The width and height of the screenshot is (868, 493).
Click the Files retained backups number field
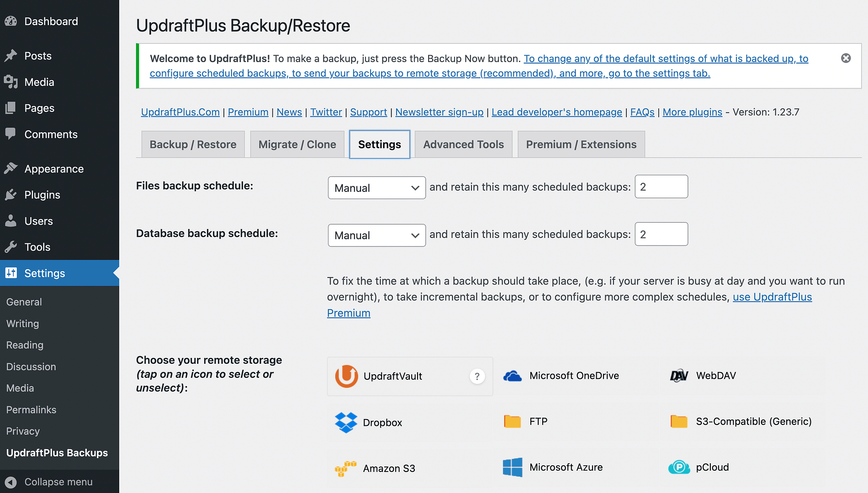tap(661, 187)
